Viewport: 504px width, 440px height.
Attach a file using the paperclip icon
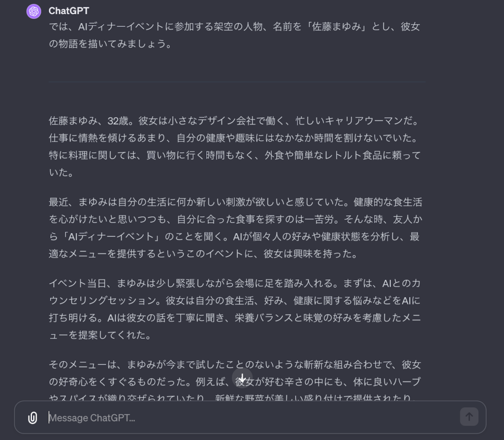pos(32,417)
